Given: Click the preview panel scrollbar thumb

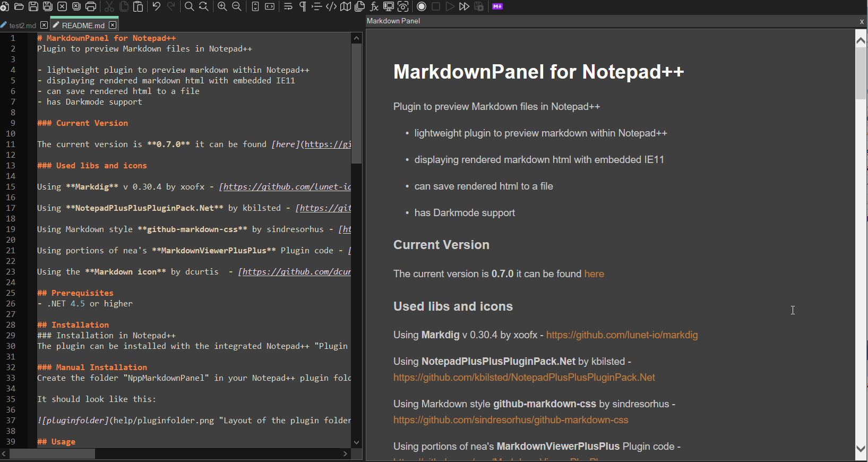Looking at the screenshot, I should [x=861, y=73].
